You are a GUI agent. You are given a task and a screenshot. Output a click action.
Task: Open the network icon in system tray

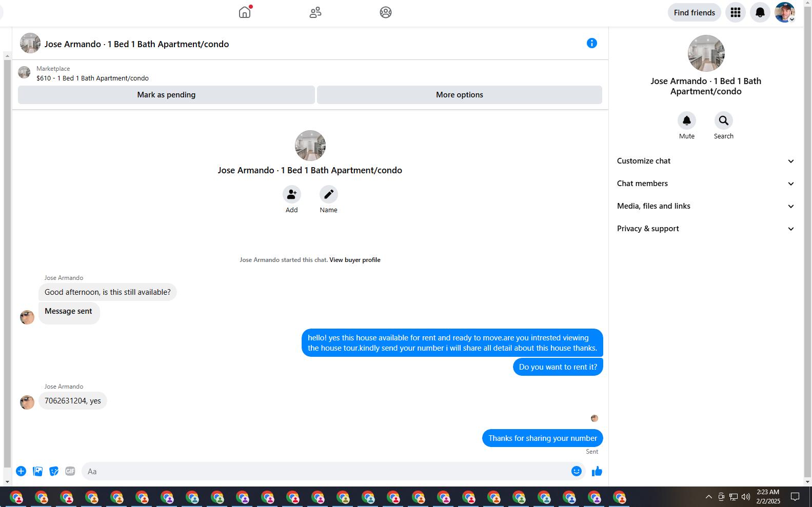pyautogui.click(x=734, y=497)
